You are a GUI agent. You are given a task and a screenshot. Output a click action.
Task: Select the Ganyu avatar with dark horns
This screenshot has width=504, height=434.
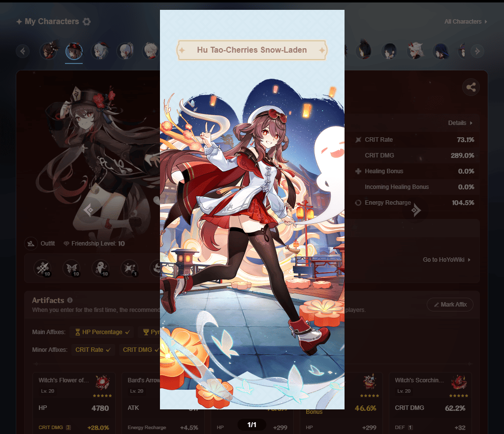click(99, 51)
